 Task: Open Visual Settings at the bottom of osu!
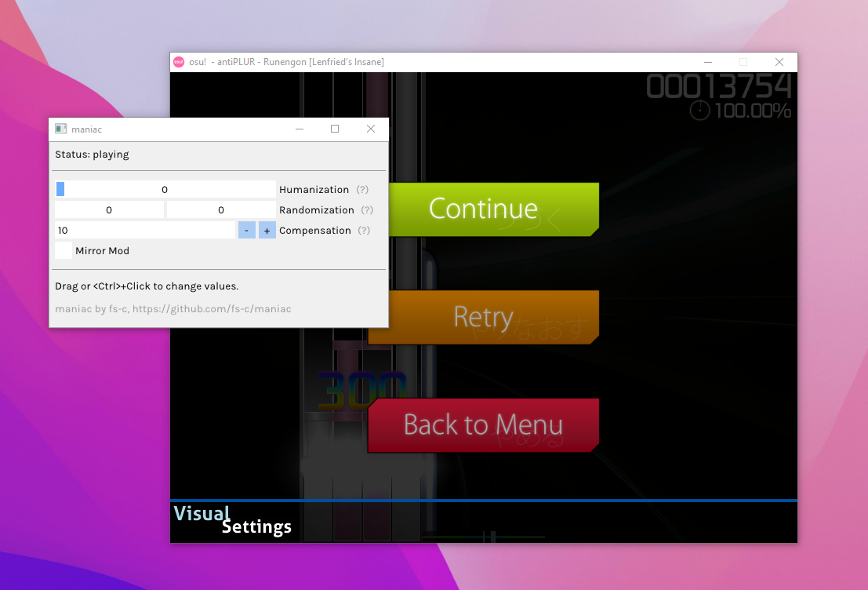click(x=233, y=520)
